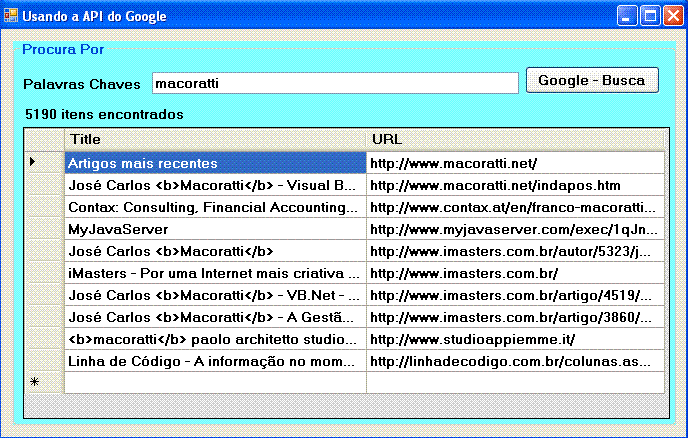This screenshot has width=688, height=438.
Task: Select the 'iMasters - Por uma Internet mais criativa' cell
Action: 215,273
